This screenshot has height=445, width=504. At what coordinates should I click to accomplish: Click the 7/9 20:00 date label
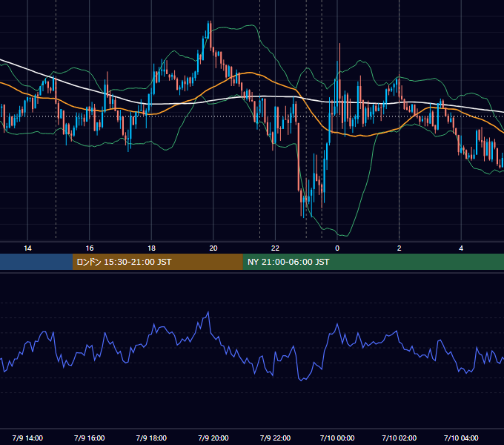tap(213, 438)
